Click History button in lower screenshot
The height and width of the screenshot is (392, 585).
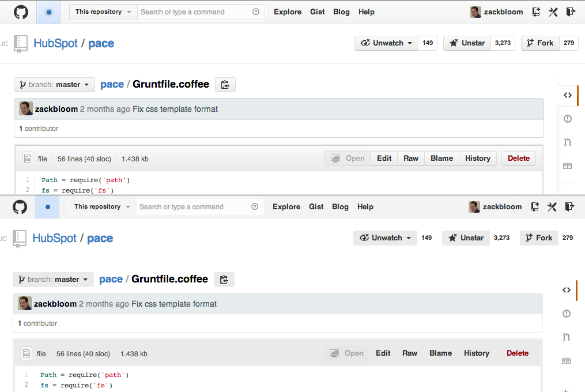coord(477,353)
